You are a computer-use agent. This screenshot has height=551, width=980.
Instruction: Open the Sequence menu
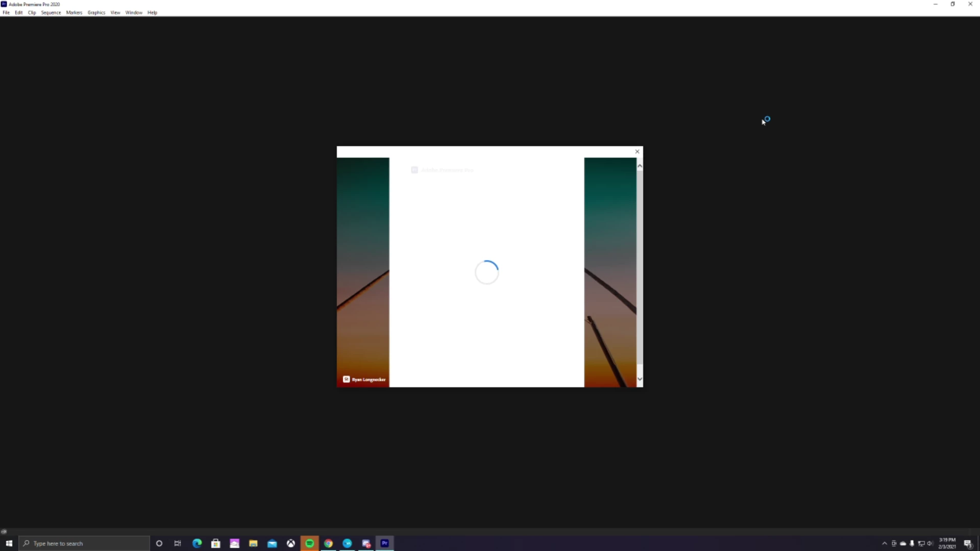(x=51, y=13)
